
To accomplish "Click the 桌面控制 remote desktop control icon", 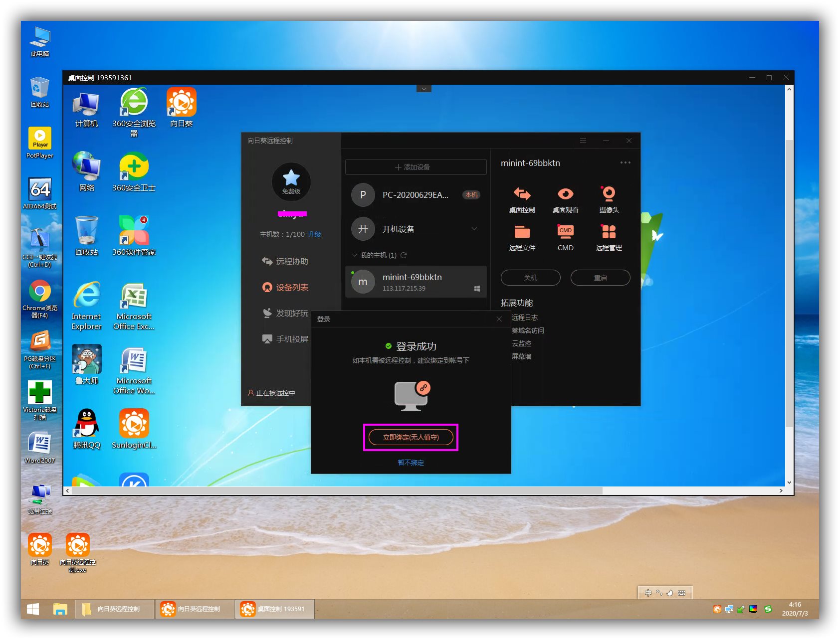I will point(522,194).
